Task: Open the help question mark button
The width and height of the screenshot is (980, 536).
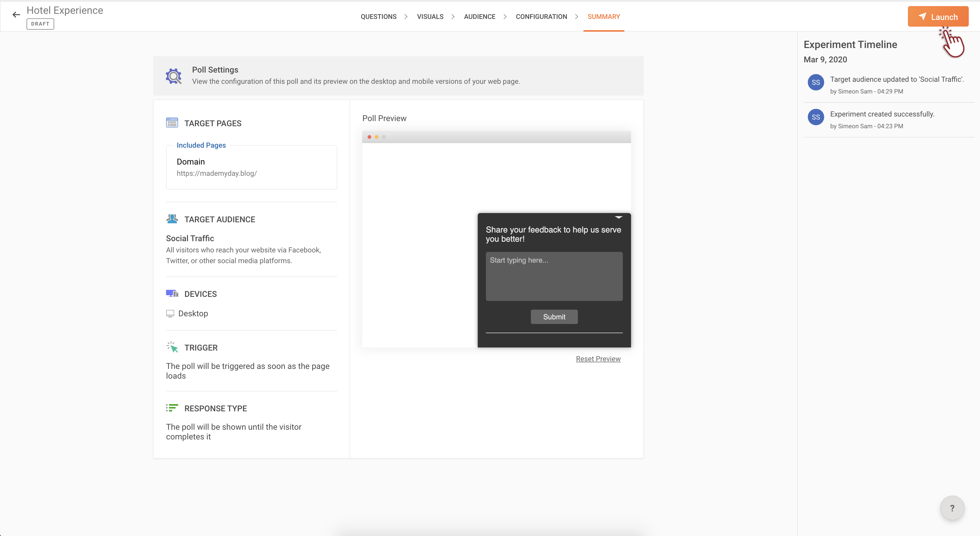Action: pos(952,508)
